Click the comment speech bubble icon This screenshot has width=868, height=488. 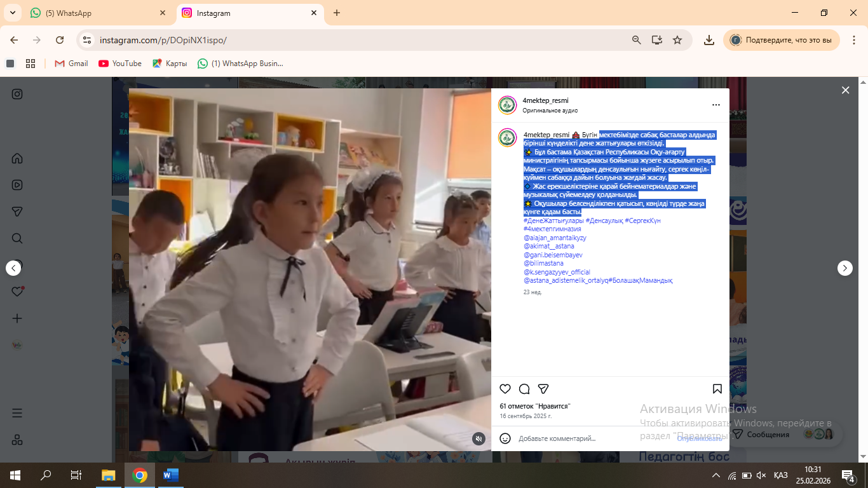[524, 389]
